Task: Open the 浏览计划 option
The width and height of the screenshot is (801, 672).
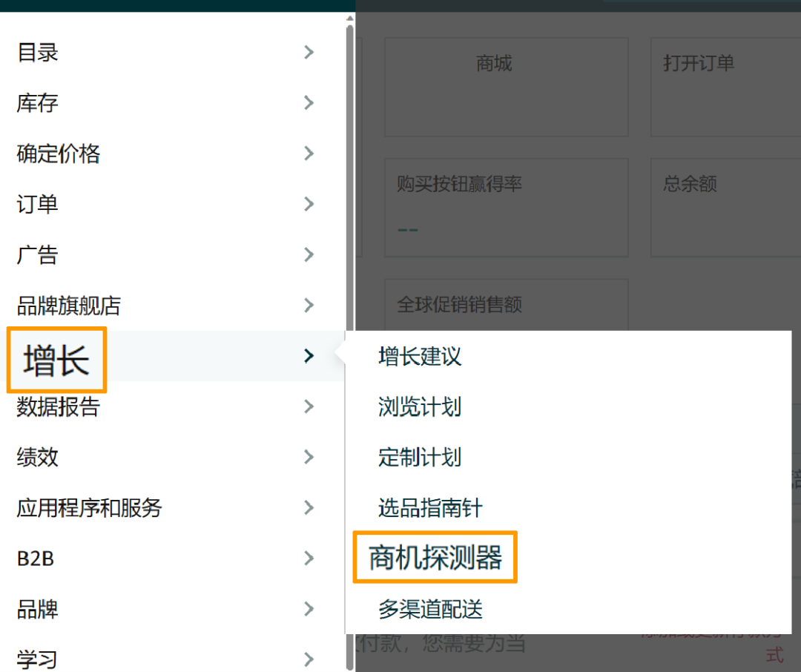Action: coord(419,407)
